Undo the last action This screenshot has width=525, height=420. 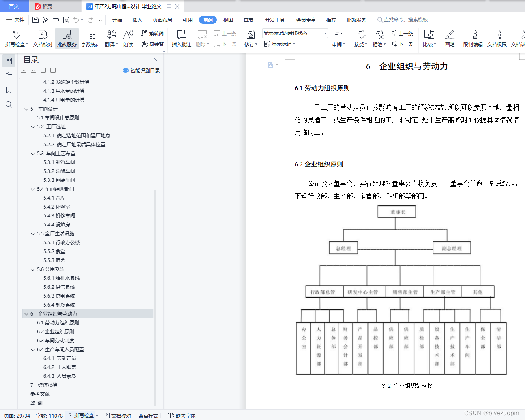pyautogui.click(x=76, y=20)
